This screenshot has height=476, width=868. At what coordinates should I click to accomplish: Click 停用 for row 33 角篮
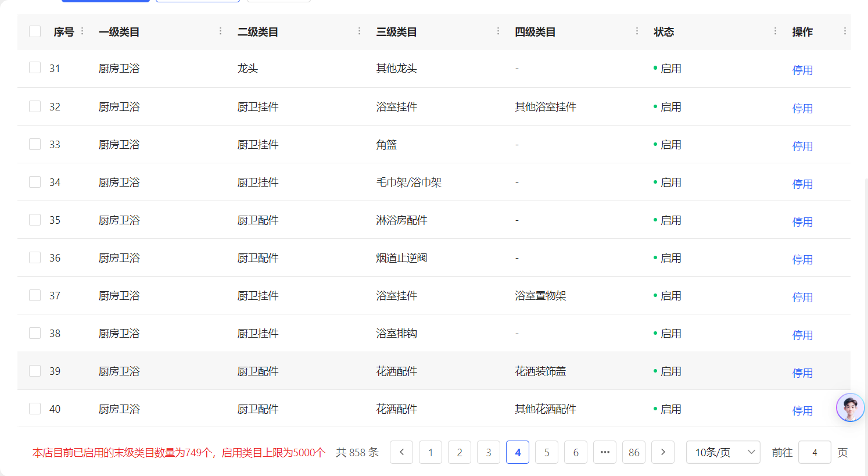coord(802,146)
